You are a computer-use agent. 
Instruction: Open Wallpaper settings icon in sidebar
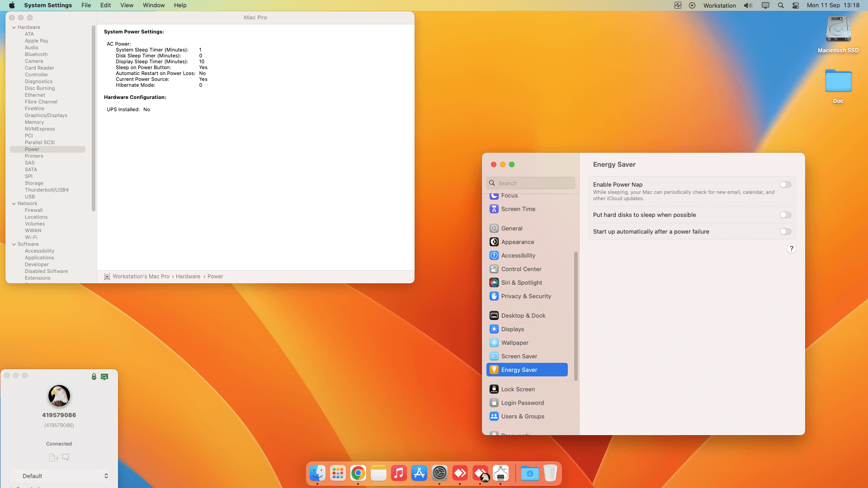pos(494,343)
